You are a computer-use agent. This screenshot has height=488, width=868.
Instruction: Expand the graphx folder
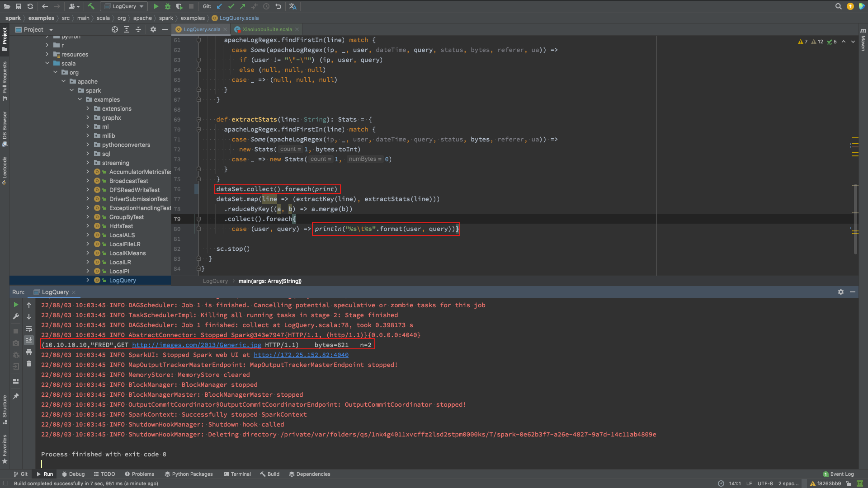pyautogui.click(x=88, y=117)
